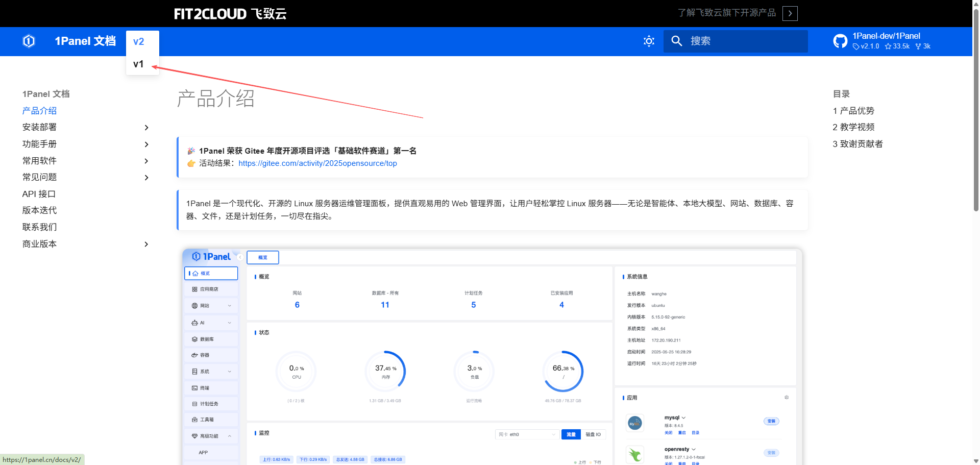Open the Gitee activity results link
Image resolution: width=980 pixels, height=465 pixels.
click(317, 163)
